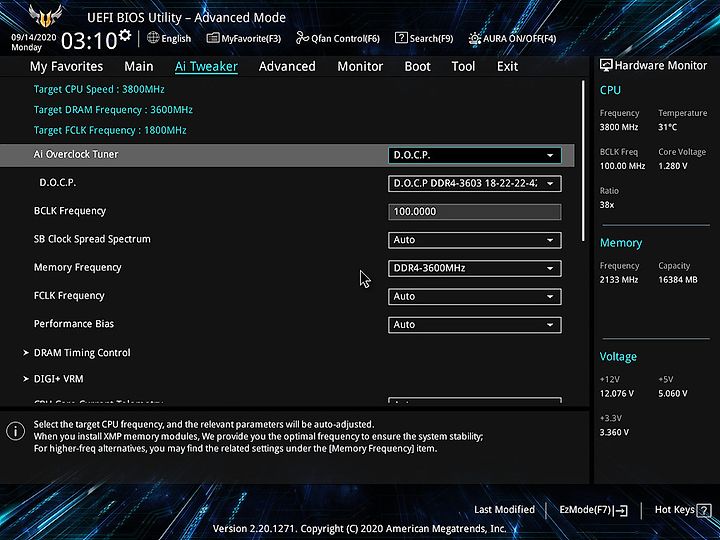Select the Ai Tweaker tab
This screenshot has height=540, width=720.
coord(206,67)
